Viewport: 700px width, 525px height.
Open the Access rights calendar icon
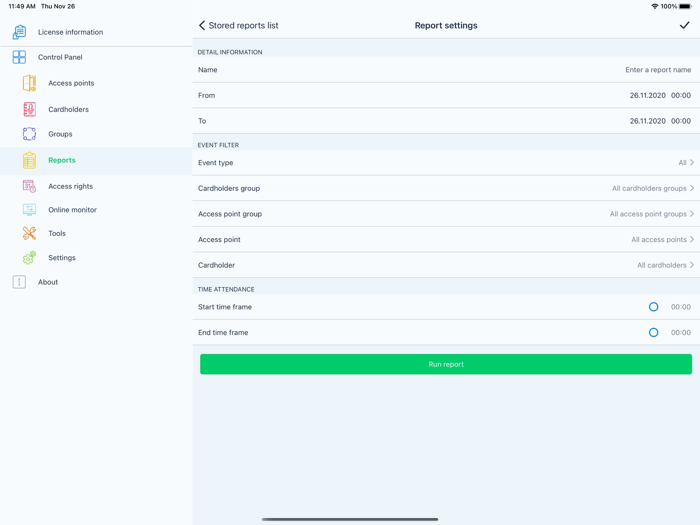point(29,186)
